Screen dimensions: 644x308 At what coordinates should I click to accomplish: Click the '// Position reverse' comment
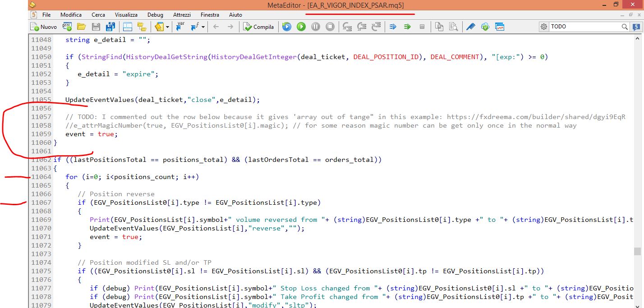point(116,194)
